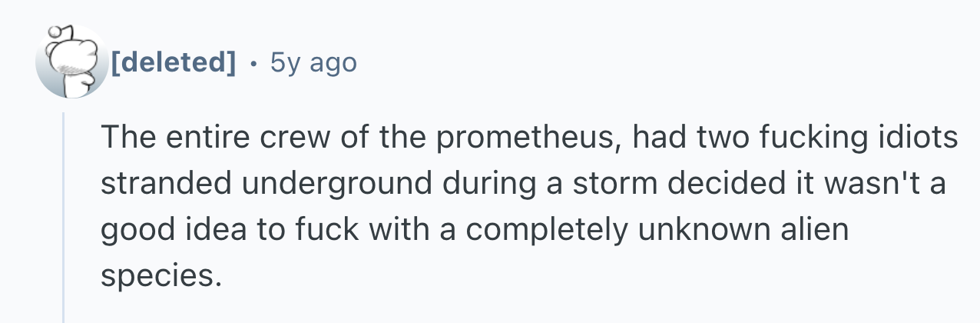
Task: Click the "[deleted]" username label
Action: (174, 63)
